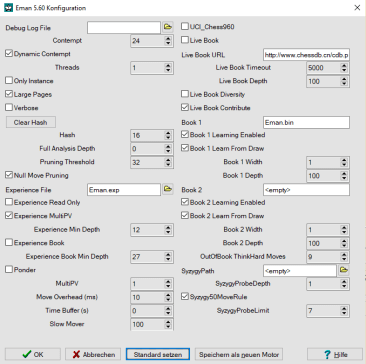Adjust Full Analysis Depth spinner
Image resolution: width=366 pixels, height=364 pixels.
(x=168, y=149)
